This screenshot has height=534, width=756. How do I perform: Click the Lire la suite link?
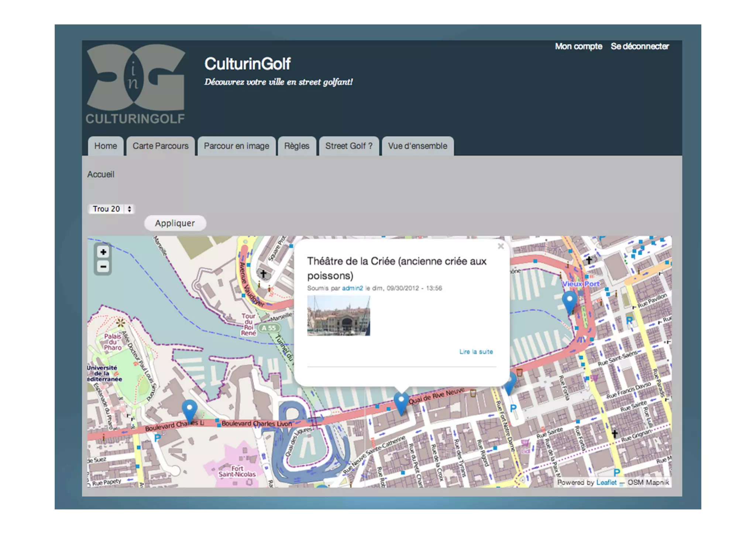tap(476, 352)
